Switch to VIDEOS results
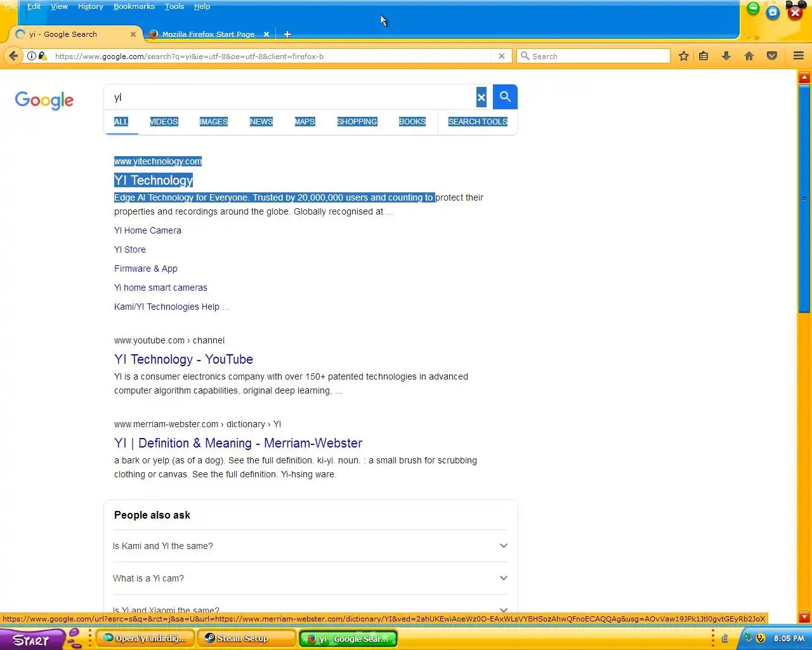 coord(164,121)
